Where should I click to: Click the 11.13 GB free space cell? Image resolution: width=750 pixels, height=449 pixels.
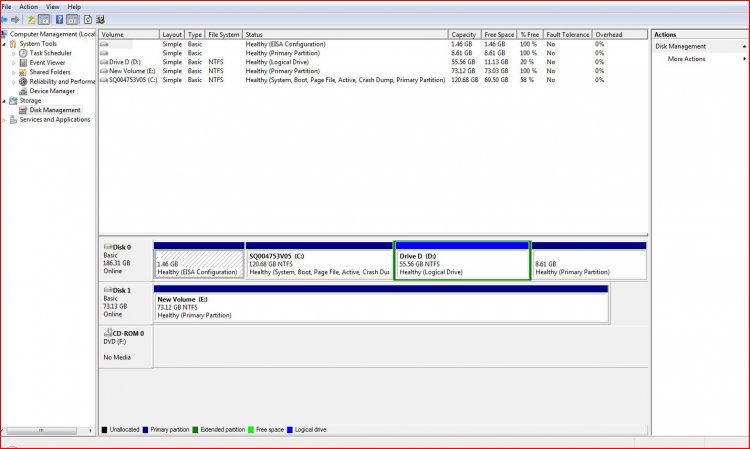(496, 62)
